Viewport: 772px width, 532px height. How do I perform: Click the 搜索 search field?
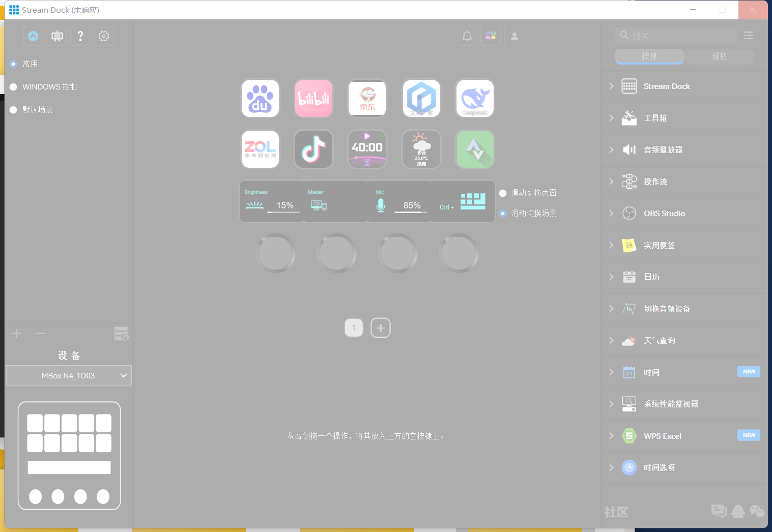click(676, 36)
